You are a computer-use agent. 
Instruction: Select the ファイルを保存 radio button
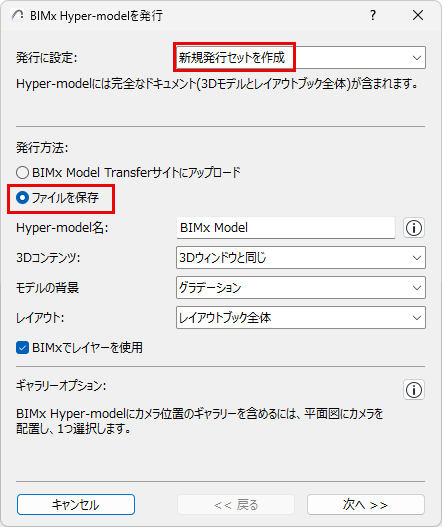(x=23, y=198)
